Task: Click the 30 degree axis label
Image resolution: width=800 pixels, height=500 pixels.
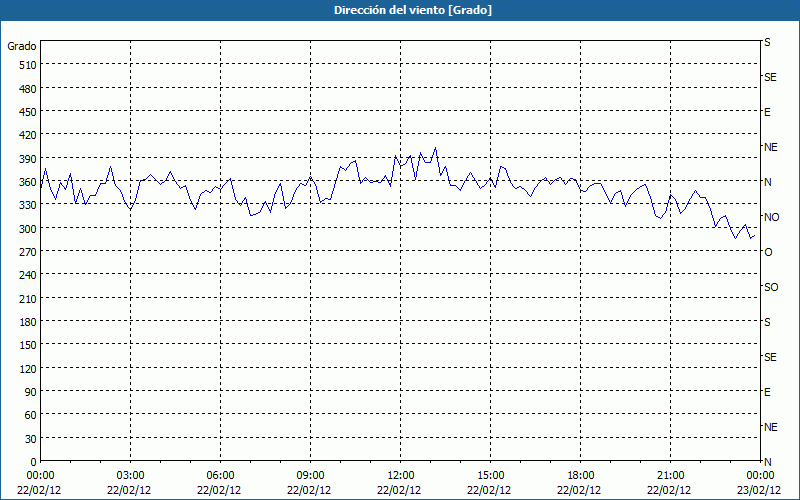Action: 31,439
